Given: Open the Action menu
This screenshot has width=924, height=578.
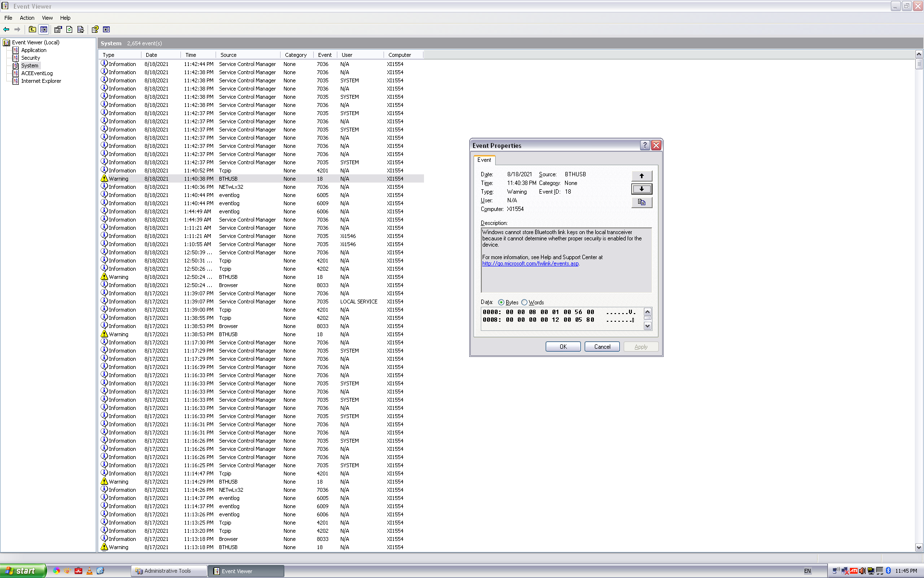Looking at the screenshot, I should click(27, 18).
